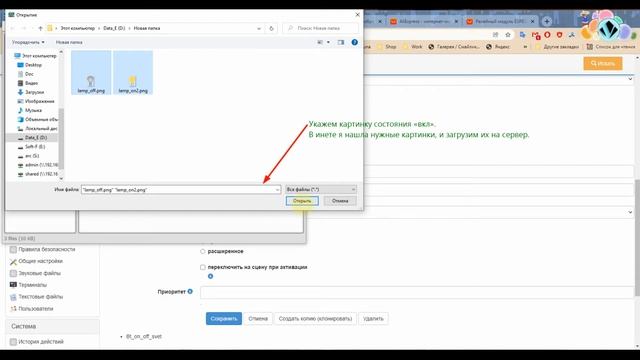Viewport: 640px width, 360px height.
Task: Open Локальный диск in navigation pane
Action: (x=38, y=129)
